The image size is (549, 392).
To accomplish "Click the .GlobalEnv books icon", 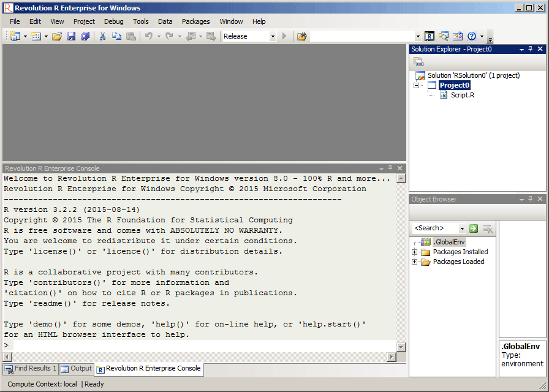I will coord(426,242).
